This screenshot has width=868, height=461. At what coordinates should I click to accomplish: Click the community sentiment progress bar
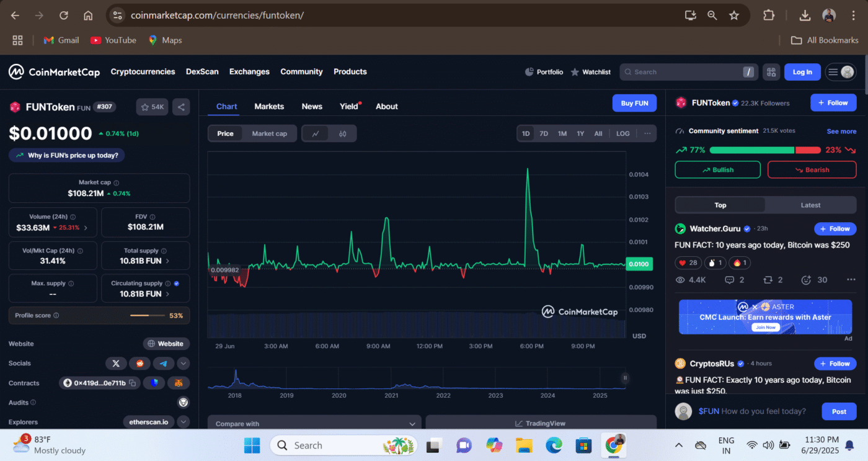tap(765, 150)
